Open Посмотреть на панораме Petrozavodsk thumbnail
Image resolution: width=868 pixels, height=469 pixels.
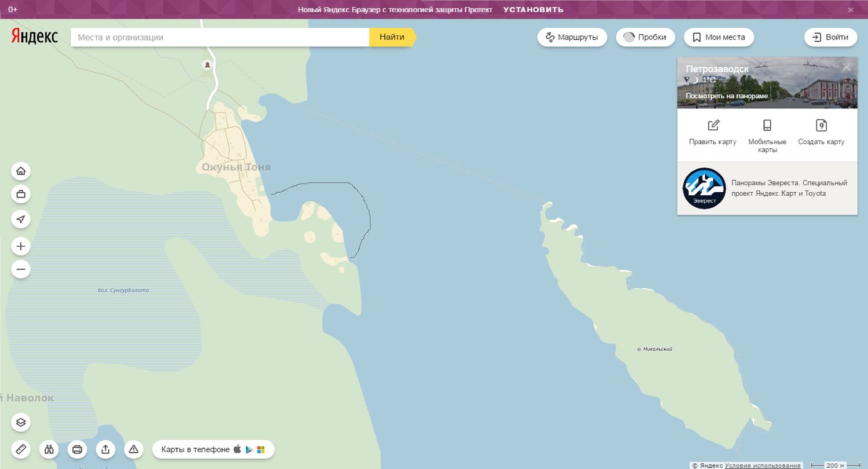click(727, 96)
